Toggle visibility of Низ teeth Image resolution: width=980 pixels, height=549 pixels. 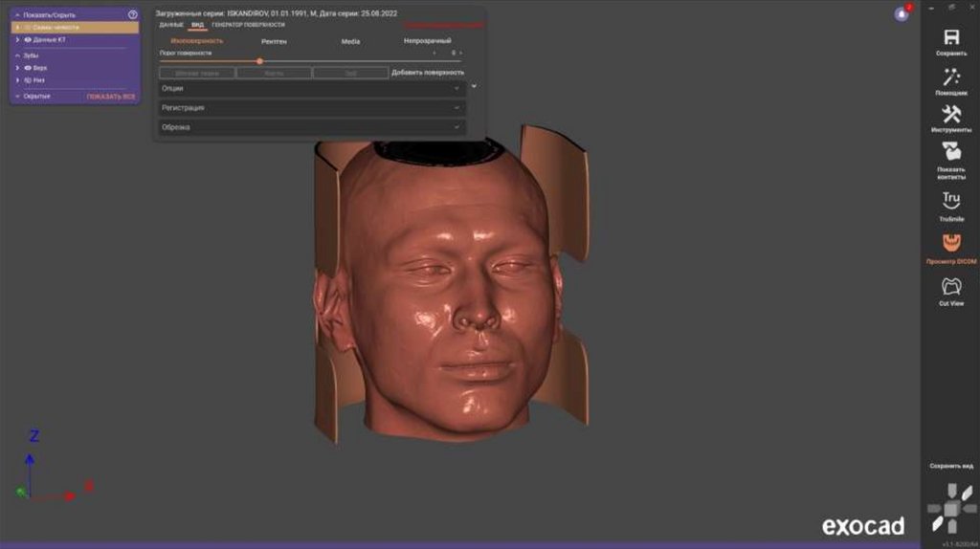tap(28, 80)
